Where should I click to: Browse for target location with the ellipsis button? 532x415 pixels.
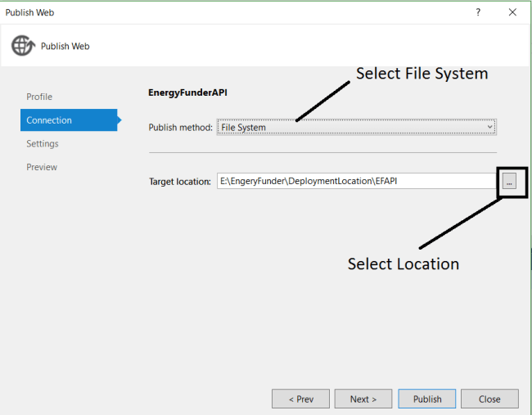pos(509,183)
